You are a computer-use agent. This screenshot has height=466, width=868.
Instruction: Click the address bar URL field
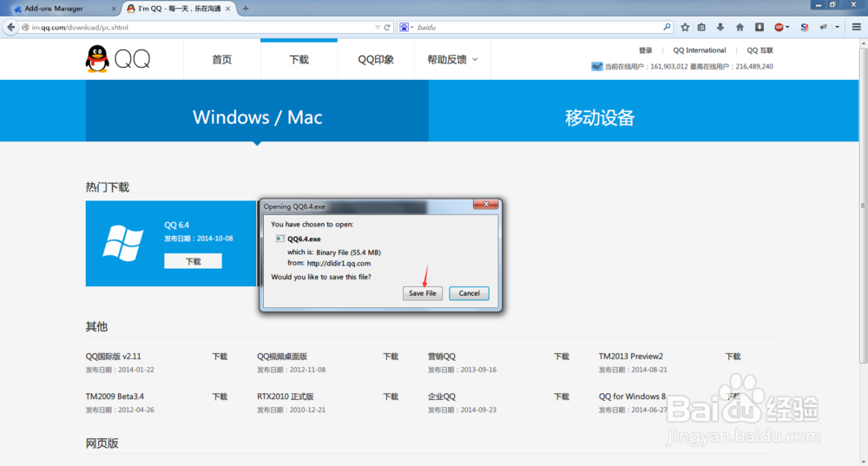coord(202,27)
